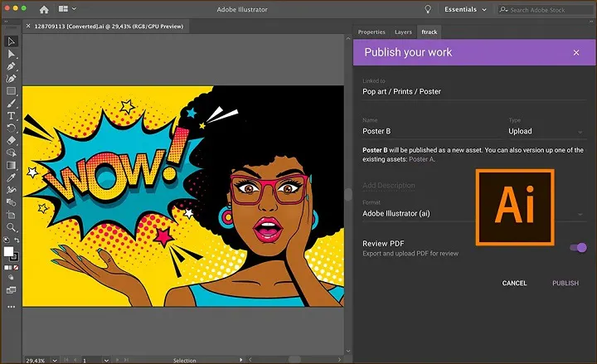597x364 pixels.
Task: Open Drawing mode options icon
Action: (x=11, y=278)
